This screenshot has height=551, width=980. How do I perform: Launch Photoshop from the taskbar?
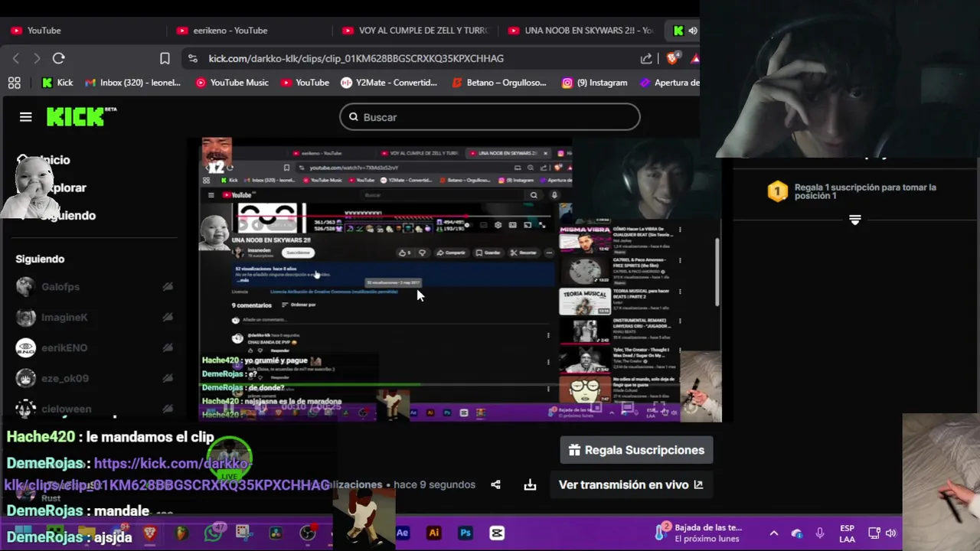tap(465, 533)
